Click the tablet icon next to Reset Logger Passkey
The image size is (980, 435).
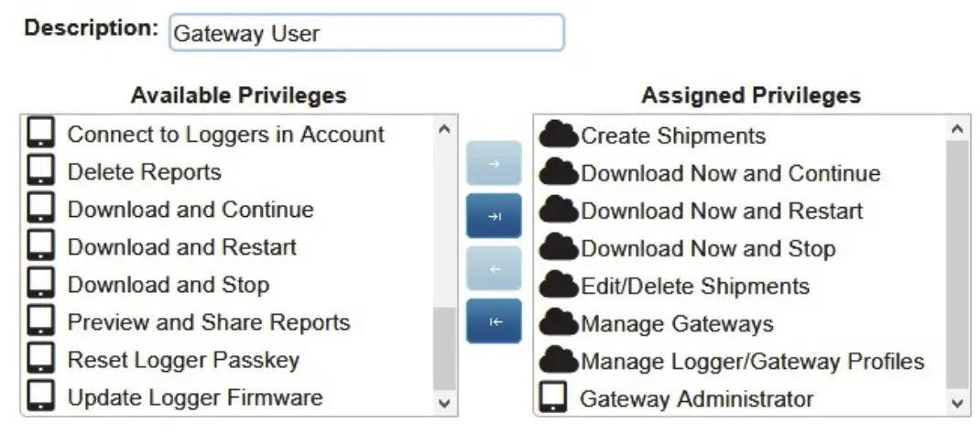coord(41,360)
